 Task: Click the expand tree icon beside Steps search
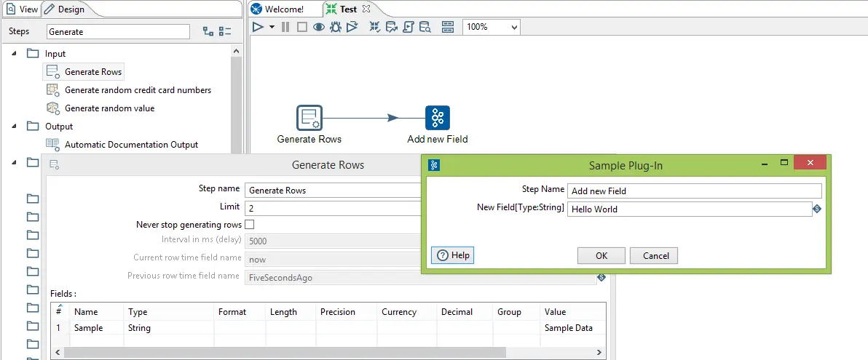pyautogui.click(x=208, y=32)
